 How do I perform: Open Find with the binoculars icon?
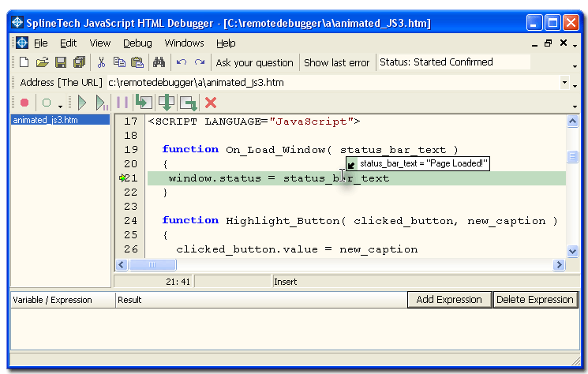click(x=159, y=62)
